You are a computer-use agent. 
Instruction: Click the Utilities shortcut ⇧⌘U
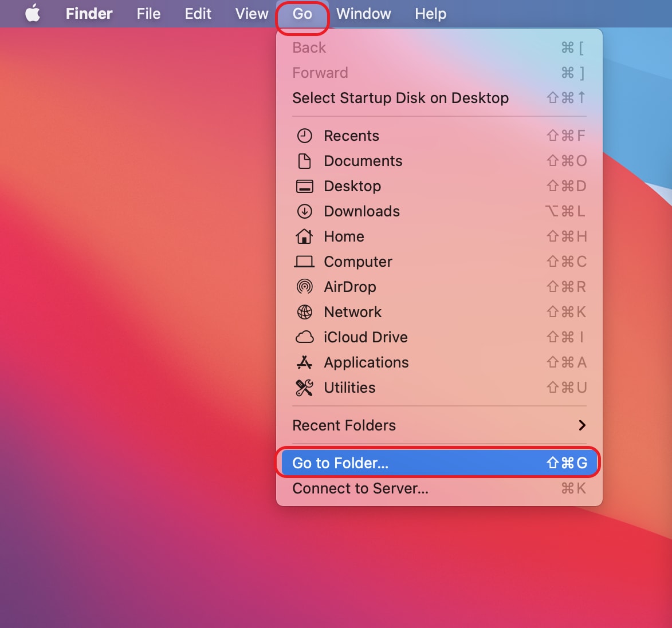pyautogui.click(x=567, y=388)
